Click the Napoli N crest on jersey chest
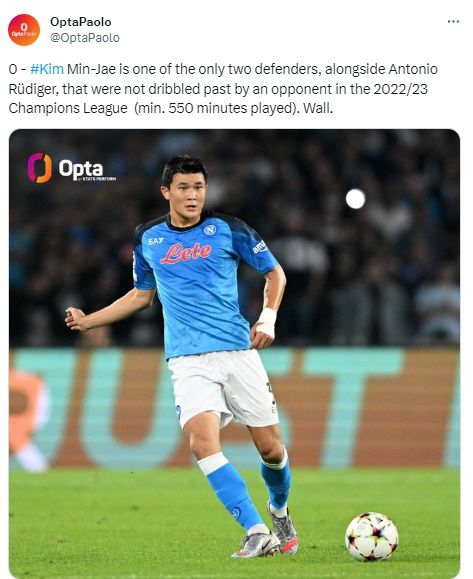Image resolution: width=473 pixels, height=579 pixels. point(210,230)
